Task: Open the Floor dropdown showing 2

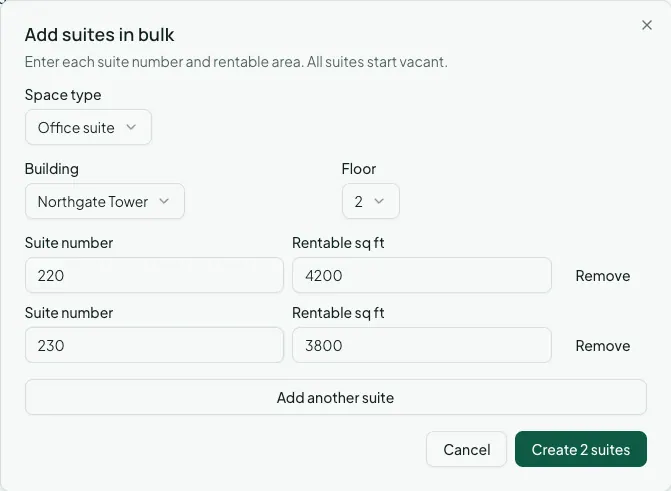Action: tap(371, 201)
